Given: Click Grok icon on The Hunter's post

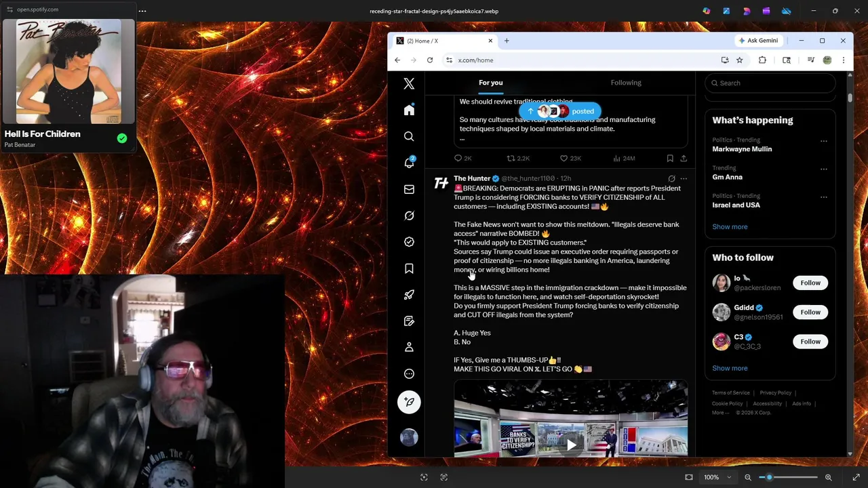Looking at the screenshot, I should point(671,179).
